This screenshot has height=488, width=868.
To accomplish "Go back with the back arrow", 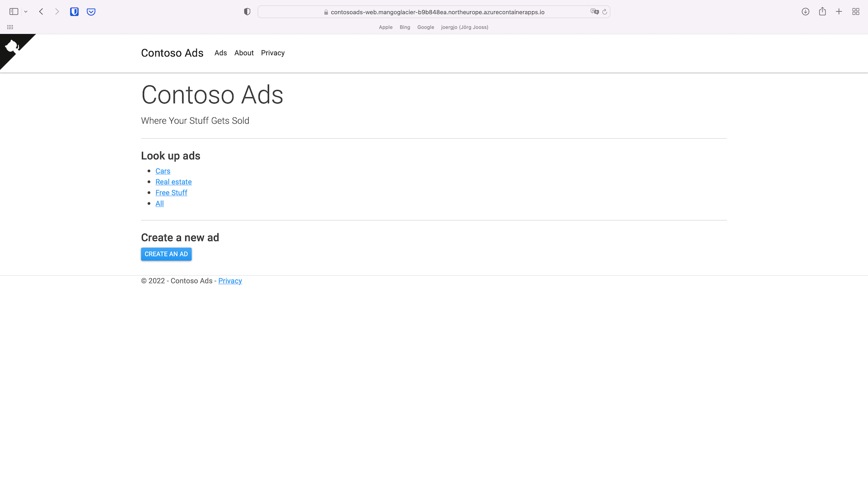I will (41, 12).
